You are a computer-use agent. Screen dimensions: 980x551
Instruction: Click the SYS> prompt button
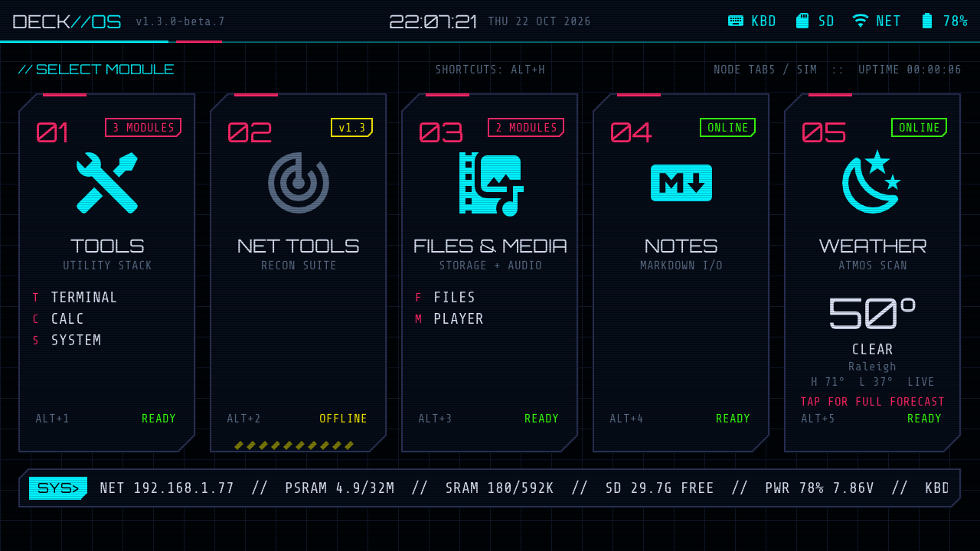pyautogui.click(x=58, y=488)
